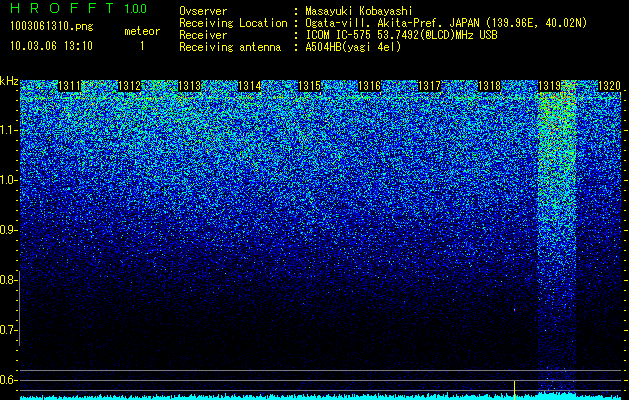
Task: Click the version number 1.0.0
Action: [x=135, y=8]
